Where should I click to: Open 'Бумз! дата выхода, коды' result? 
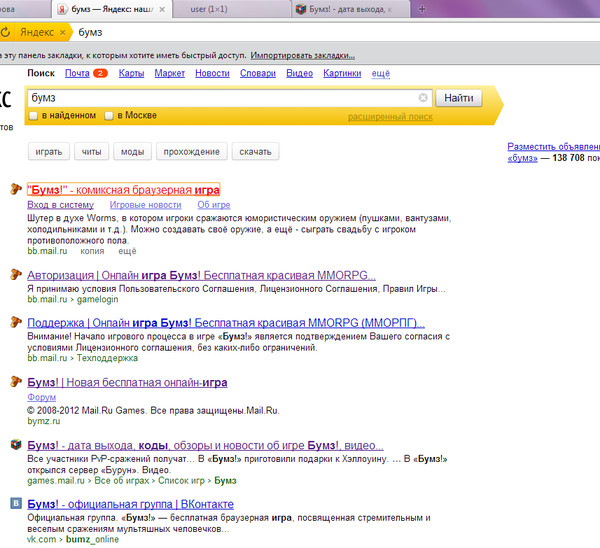pyautogui.click(x=205, y=445)
